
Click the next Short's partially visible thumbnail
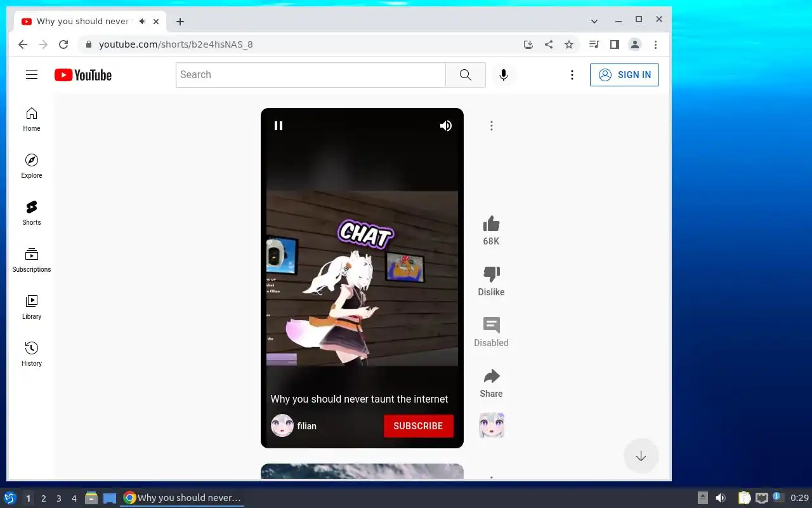362,471
